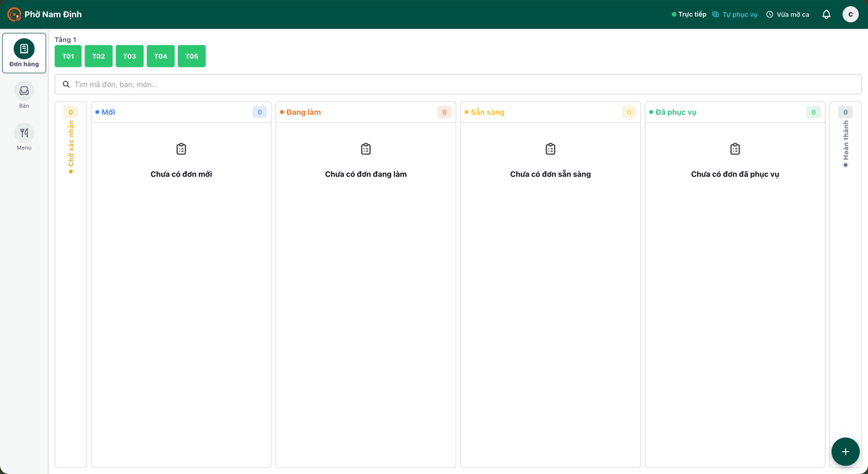868x474 pixels.
Task: Click the plus floating add-order button
Action: point(845,452)
